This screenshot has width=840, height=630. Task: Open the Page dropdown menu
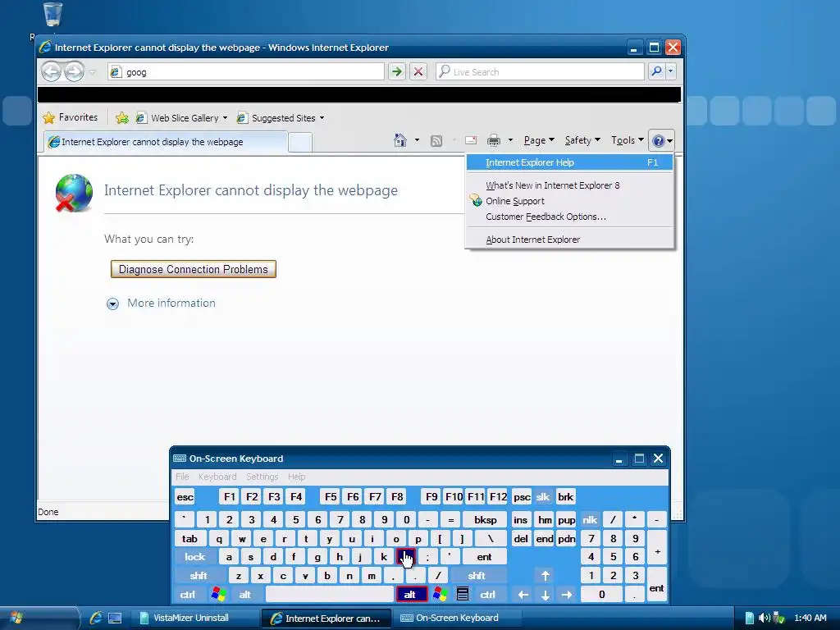[x=538, y=140]
